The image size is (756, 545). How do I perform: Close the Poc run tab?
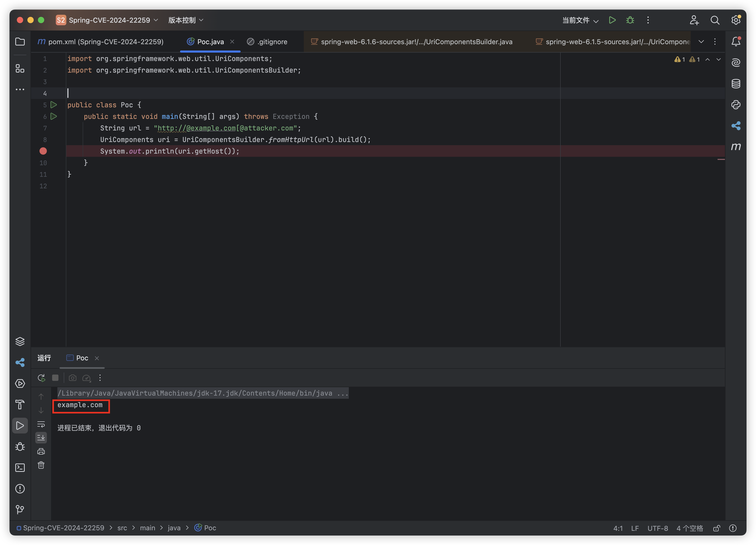click(97, 358)
